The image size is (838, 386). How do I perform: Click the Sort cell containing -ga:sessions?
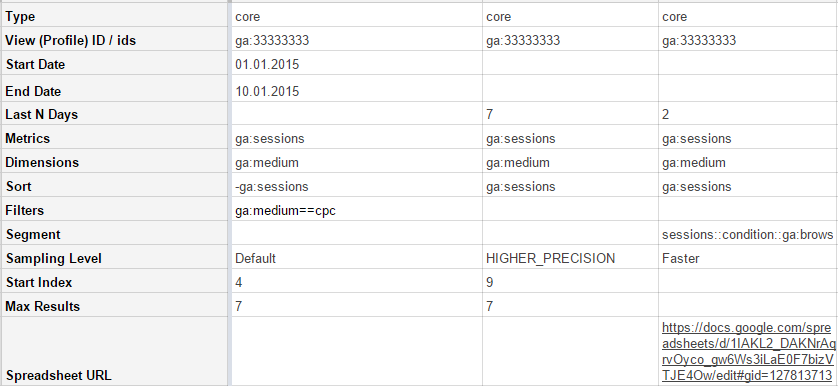click(x=356, y=186)
